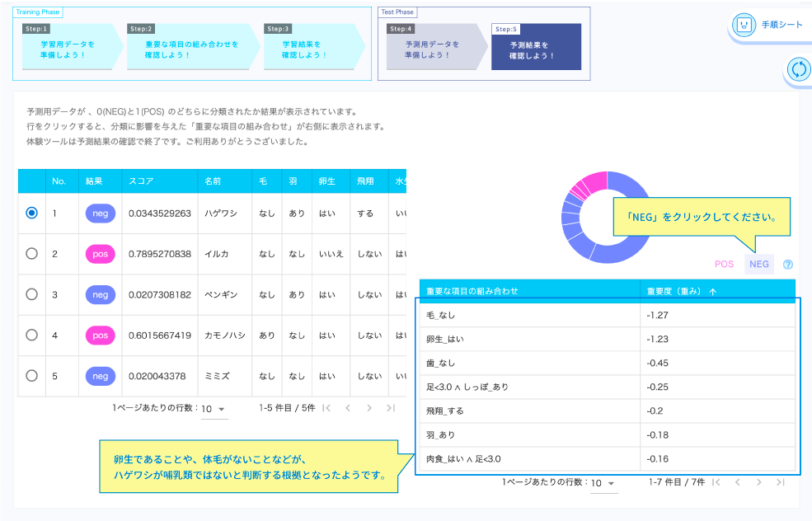Click the 手順シート text label
Image resolution: width=812 pixels, height=521 pixels.
(781, 25)
